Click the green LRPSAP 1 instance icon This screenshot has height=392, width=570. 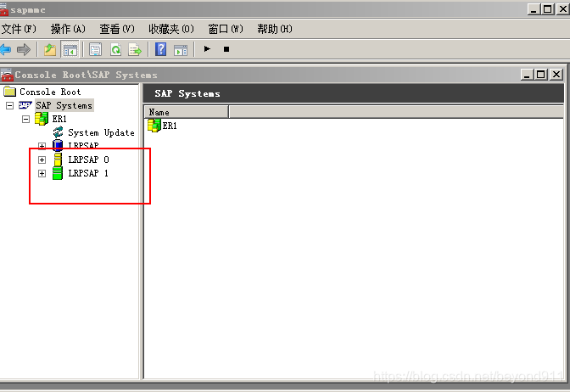[58, 173]
